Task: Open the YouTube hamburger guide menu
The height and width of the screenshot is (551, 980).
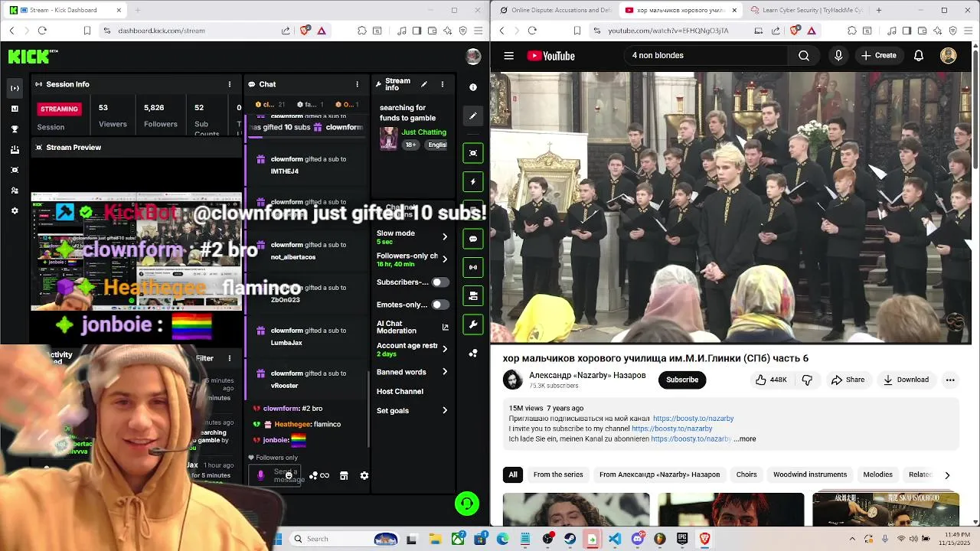Action: 508,55
